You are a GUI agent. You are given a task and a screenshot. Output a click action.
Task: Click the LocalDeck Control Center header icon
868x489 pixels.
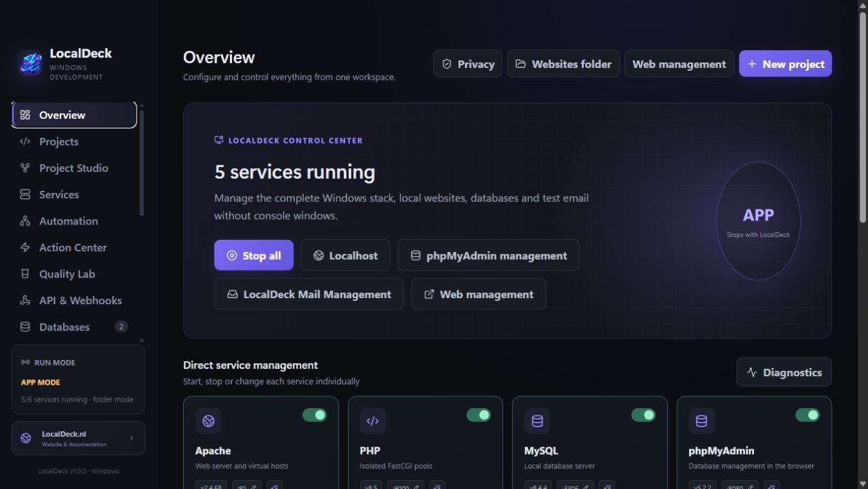pyautogui.click(x=219, y=140)
